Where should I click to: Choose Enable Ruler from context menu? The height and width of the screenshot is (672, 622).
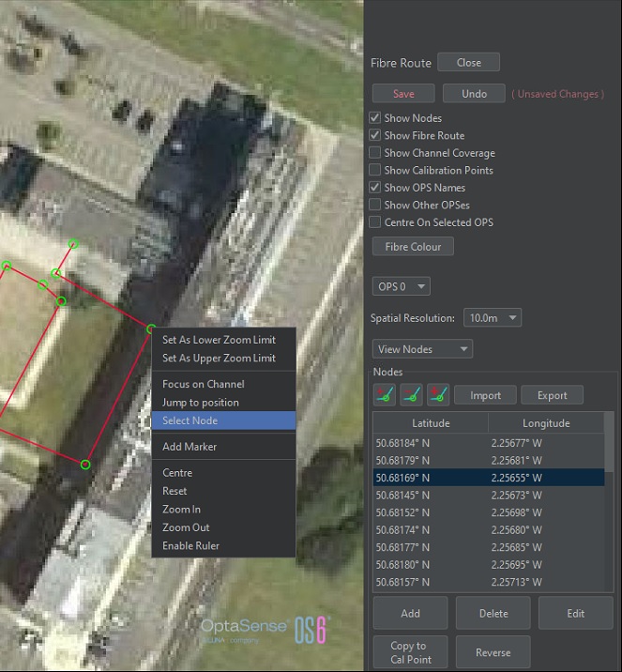coord(223,545)
